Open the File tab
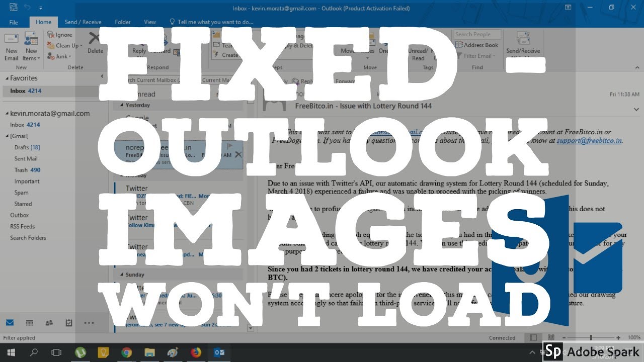644x362 pixels. pyautogui.click(x=14, y=22)
